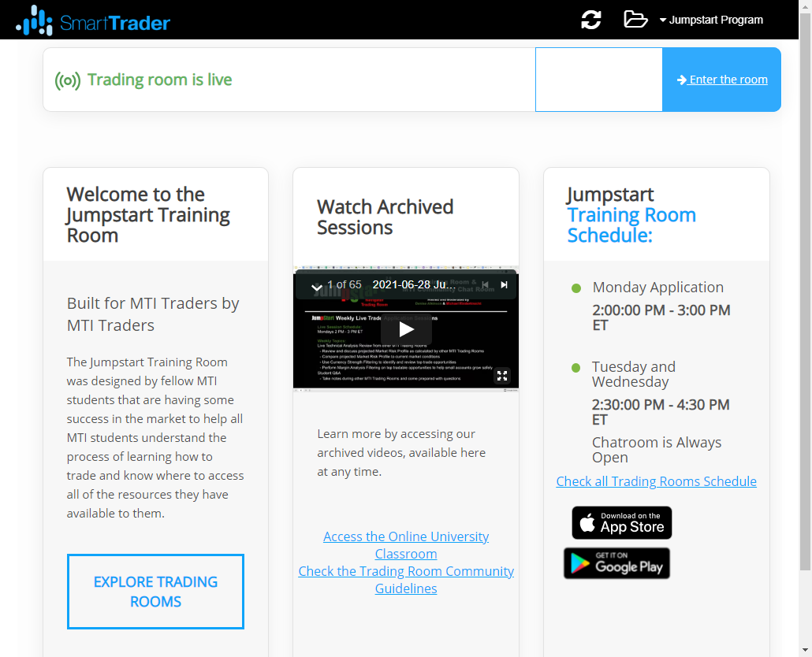Enter fullscreen on the video player
Image resolution: width=812 pixels, height=657 pixels.
pyautogui.click(x=502, y=377)
